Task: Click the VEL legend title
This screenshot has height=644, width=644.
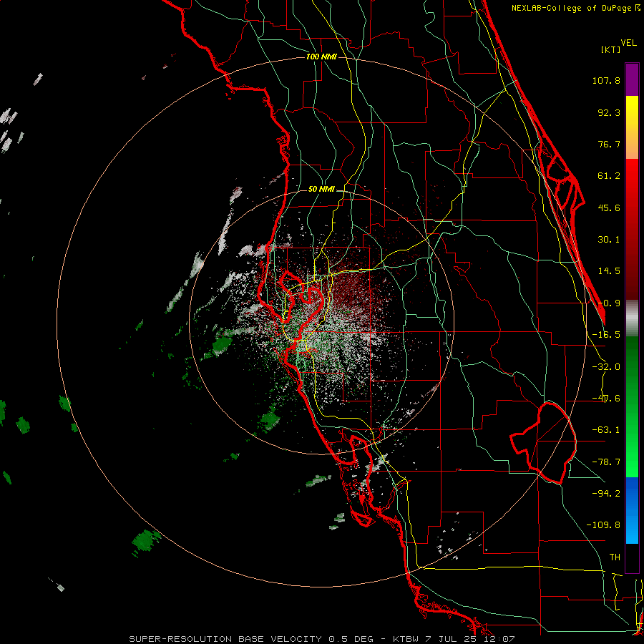Action: tap(628, 43)
